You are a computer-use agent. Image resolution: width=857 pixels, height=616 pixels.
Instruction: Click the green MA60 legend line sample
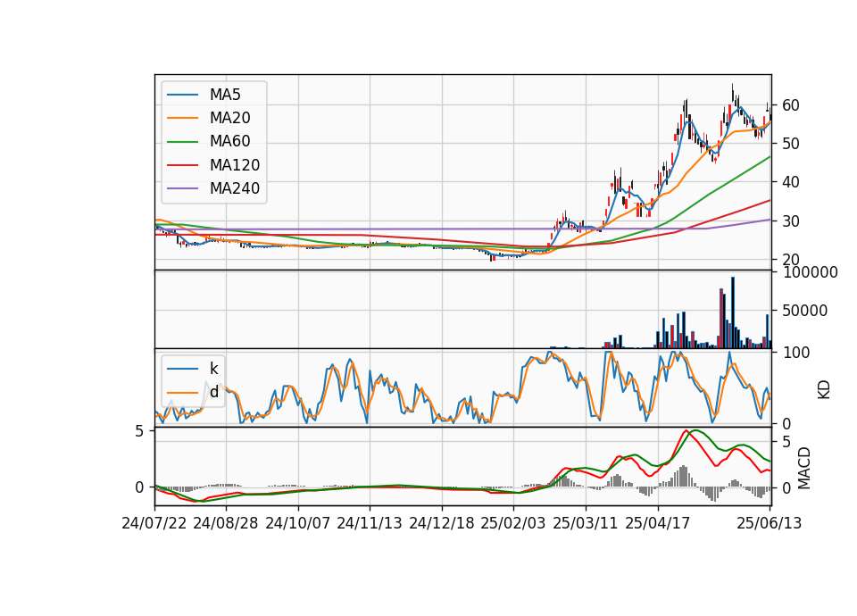coord(182,142)
